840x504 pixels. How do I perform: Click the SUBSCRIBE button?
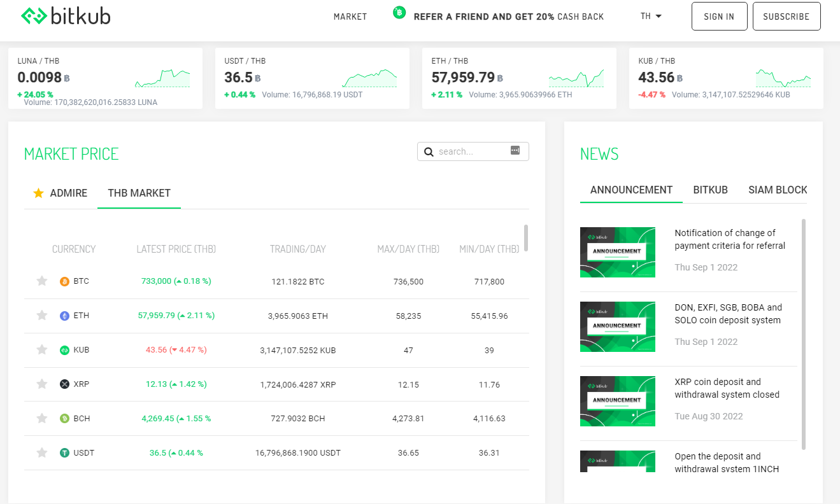(787, 17)
